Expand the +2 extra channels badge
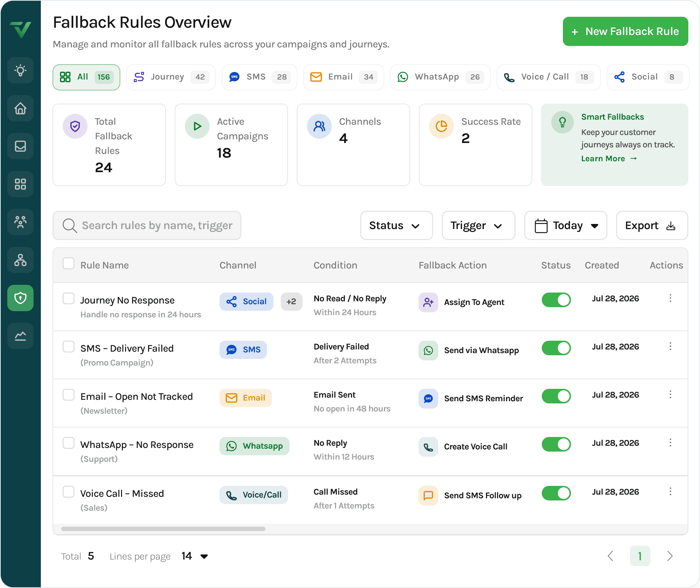The height and width of the screenshot is (588, 700). 291,302
